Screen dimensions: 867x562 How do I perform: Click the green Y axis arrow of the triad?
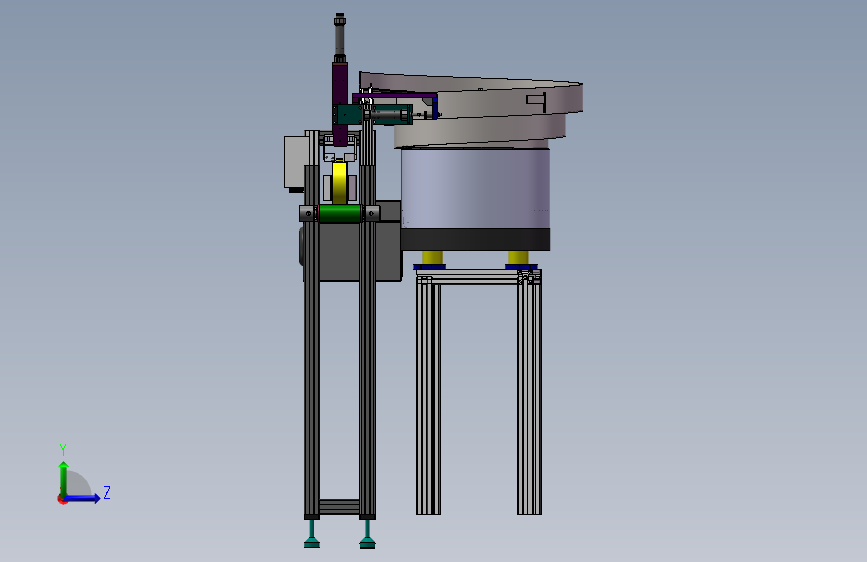pyautogui.click(x=64, y=478)
